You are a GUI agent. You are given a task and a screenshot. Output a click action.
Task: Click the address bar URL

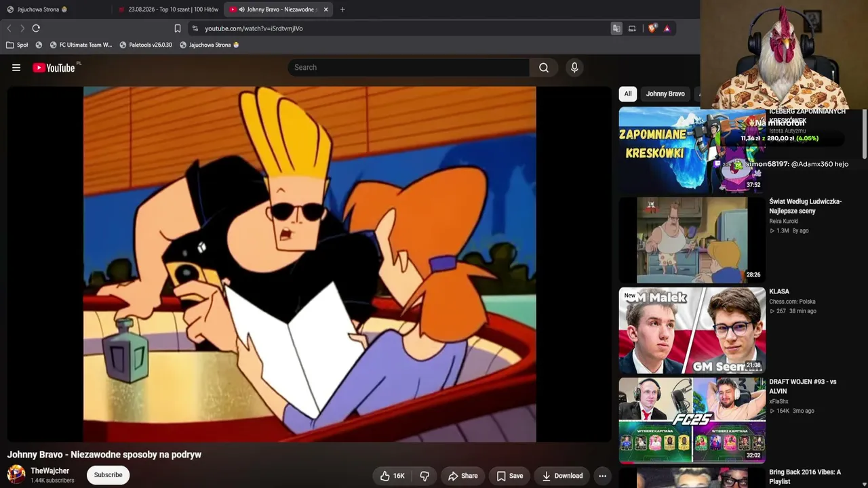254,28
